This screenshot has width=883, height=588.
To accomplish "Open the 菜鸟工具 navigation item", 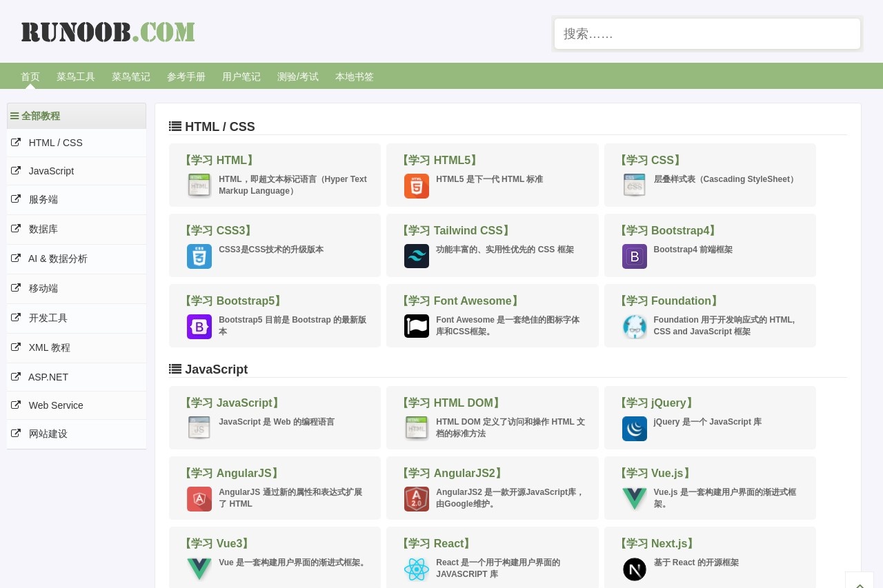I will tap(76, 77).
